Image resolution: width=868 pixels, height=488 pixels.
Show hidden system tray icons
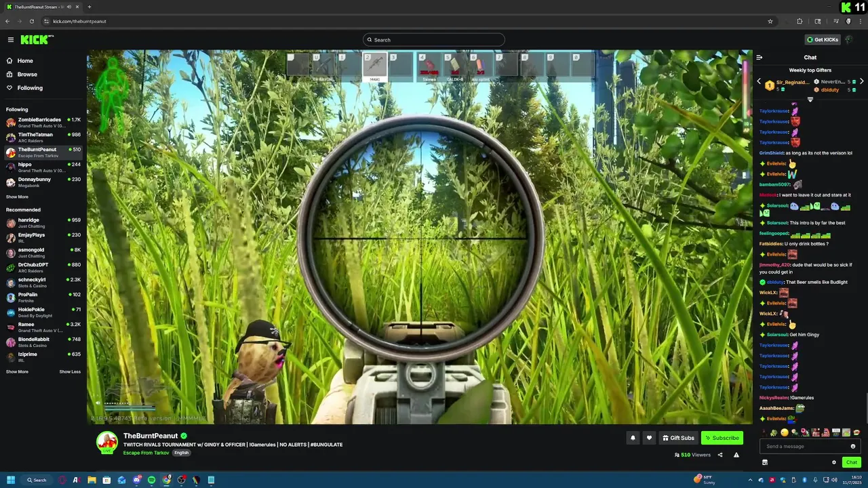[750, 480]
